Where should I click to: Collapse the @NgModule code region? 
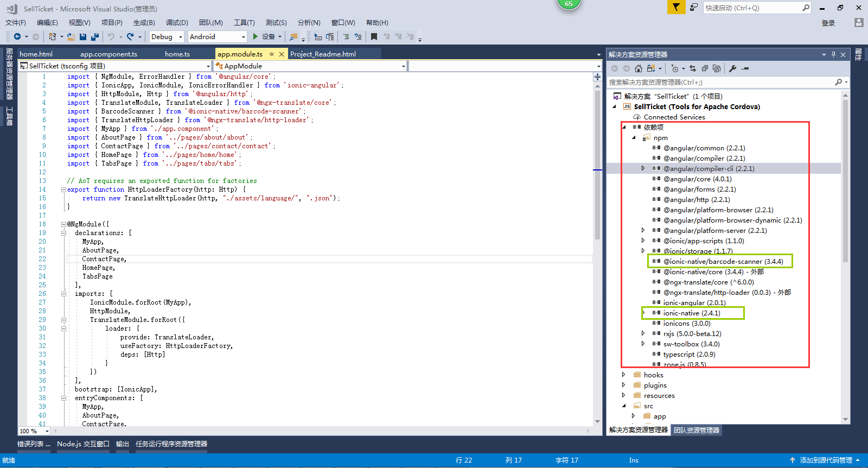(63, 224)
